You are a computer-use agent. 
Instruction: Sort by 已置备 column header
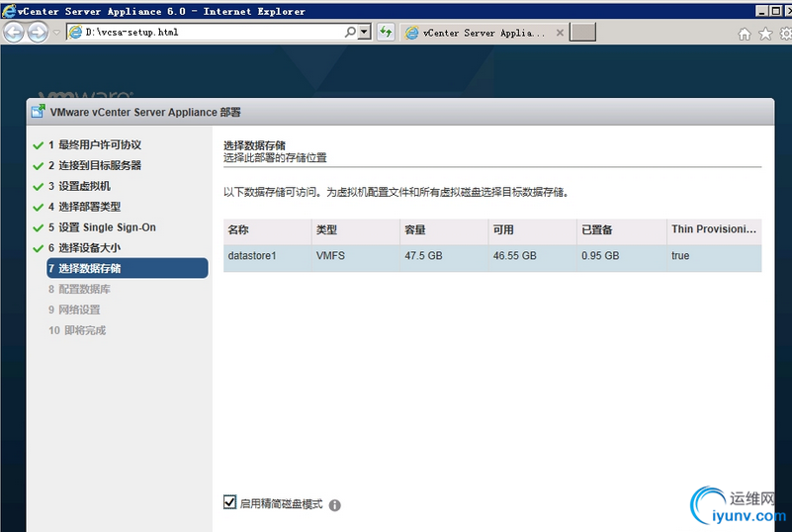pyautogui.click(x=622, y=230)
